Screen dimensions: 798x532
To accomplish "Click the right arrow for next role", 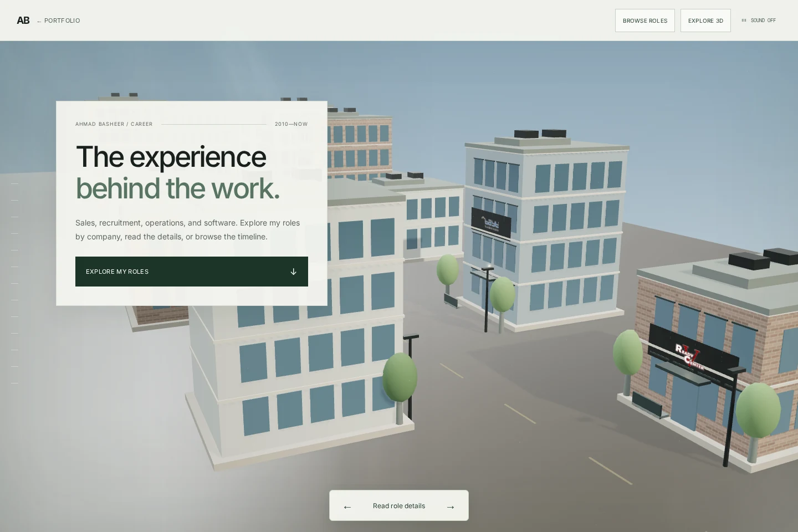I will 451,507.
